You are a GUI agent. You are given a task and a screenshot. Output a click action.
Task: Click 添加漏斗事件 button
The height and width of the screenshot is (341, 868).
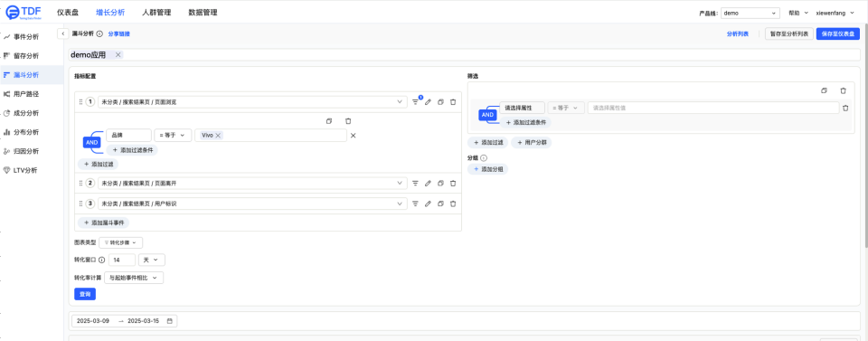[103, 223]
